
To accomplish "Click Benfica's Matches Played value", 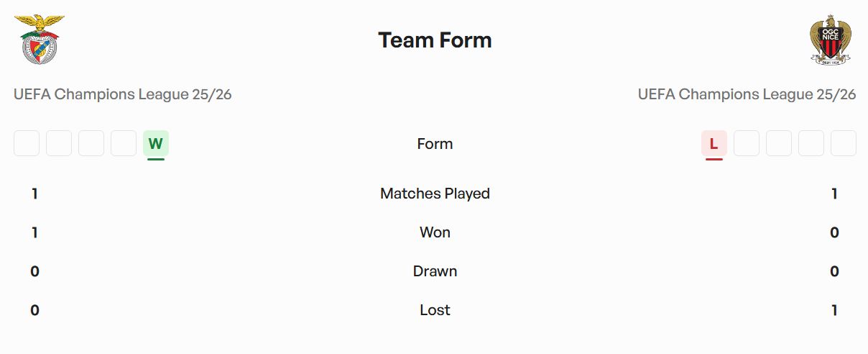I will [x=34, y=194].
